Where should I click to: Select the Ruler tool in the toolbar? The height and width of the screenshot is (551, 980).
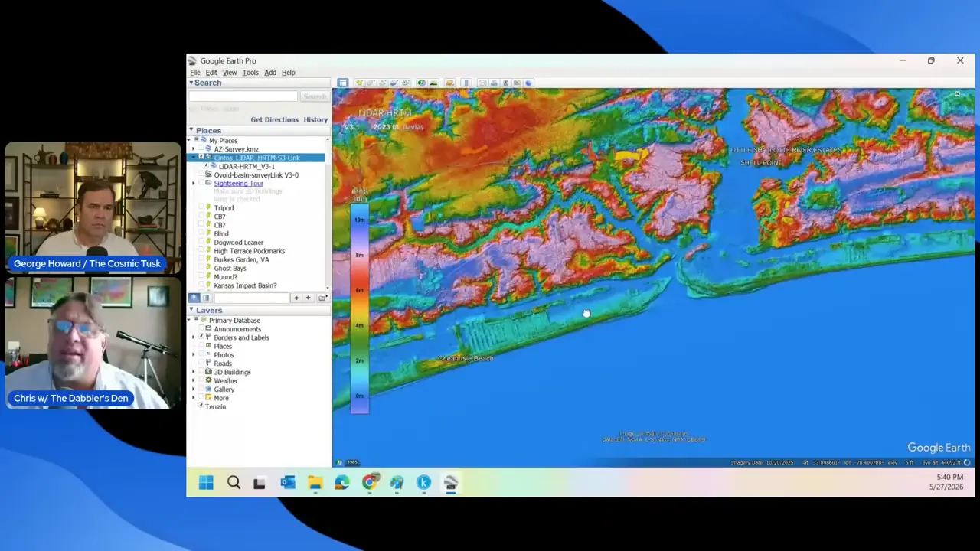[465, 83]
